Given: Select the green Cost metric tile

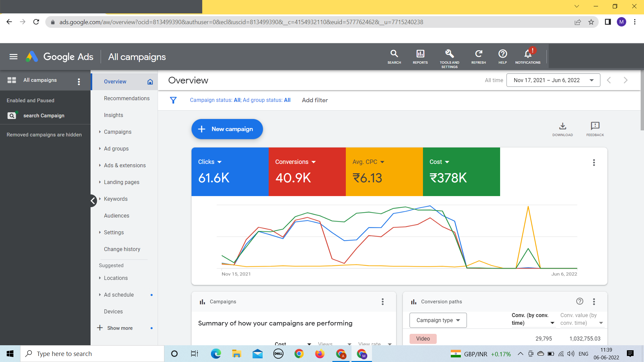Looking at the screenshot, I should click(x=461, y=172).
